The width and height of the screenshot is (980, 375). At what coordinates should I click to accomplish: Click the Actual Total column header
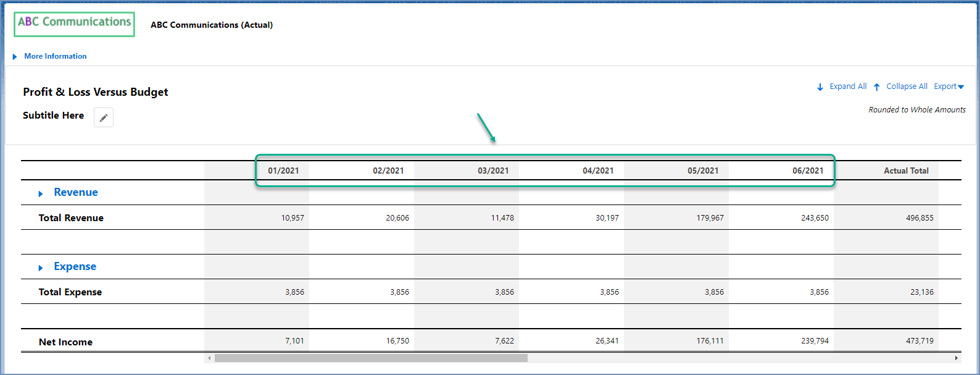[906, 171]
